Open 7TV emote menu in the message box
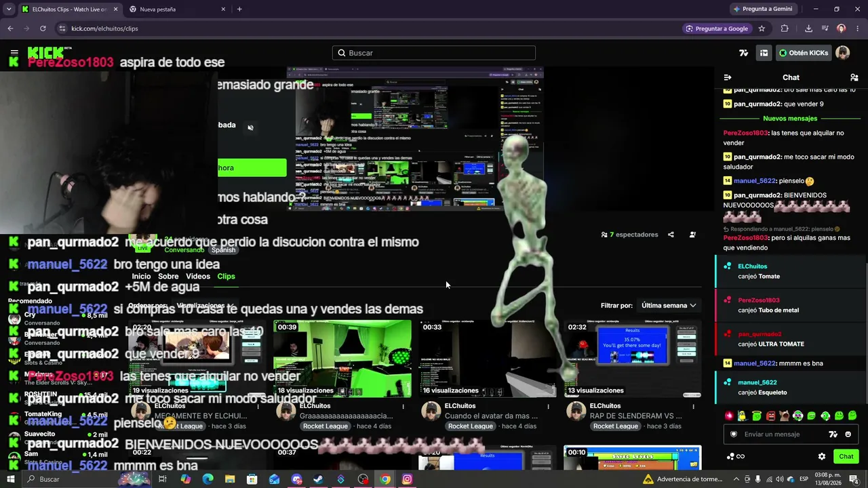Image resolution: width=868 pixels, height=488 pixels. coord(833,434)
